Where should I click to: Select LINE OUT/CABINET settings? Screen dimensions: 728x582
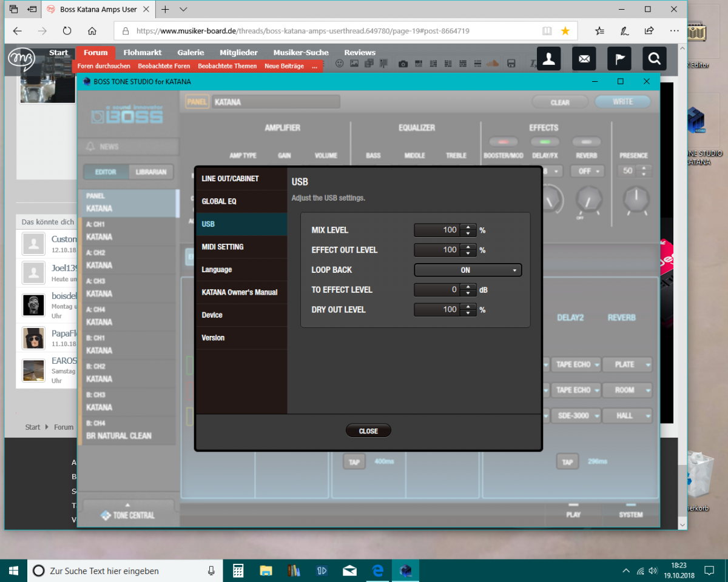coord(241,179)
